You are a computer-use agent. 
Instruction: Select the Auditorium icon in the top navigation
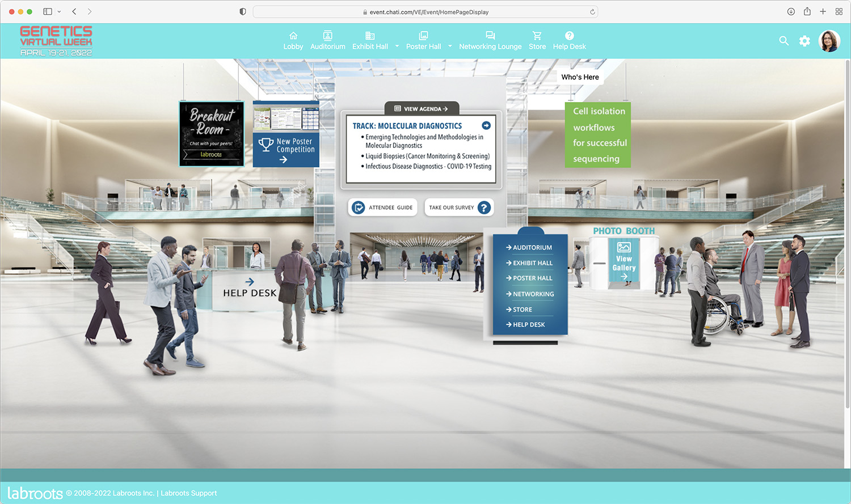tap(327, 36)
